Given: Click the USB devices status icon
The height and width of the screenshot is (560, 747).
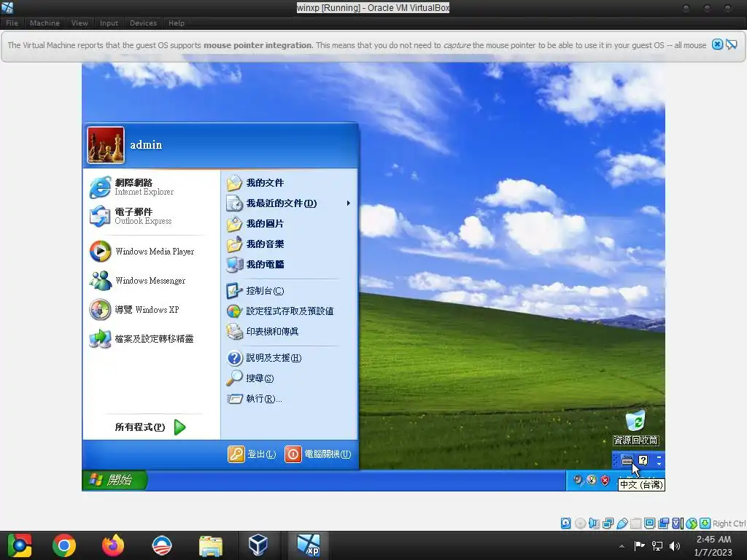Looking at the screenshot, I should pyautogui.click(x=622, y=524).
